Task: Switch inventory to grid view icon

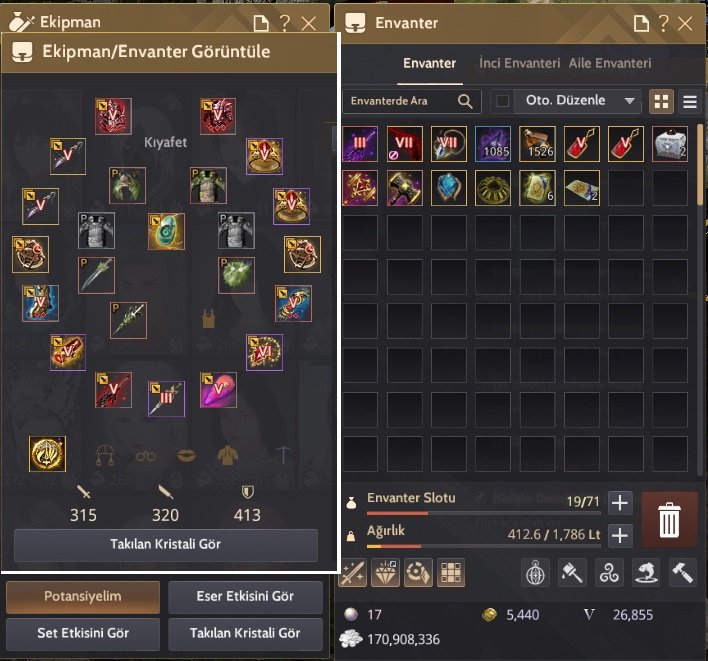Action: (661, 102)
